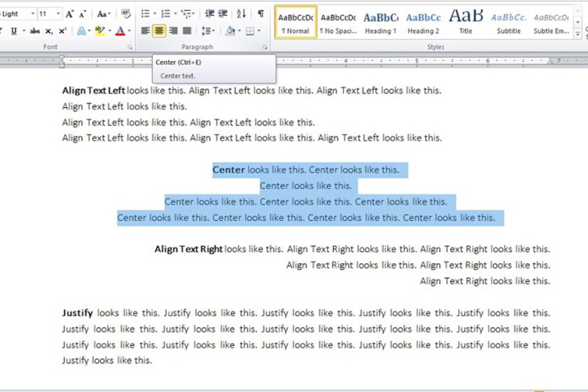Screen dimensions: 588x392
Task: Apply the Title style
Action: click(x=465, y=22)
